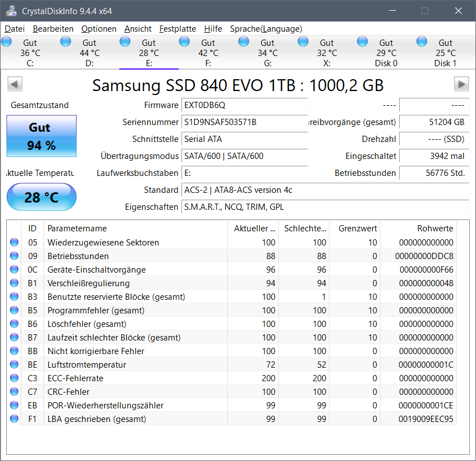Open the Optionen menu
The height and width of the screenshot is (461, 476).
click(99, 29)
